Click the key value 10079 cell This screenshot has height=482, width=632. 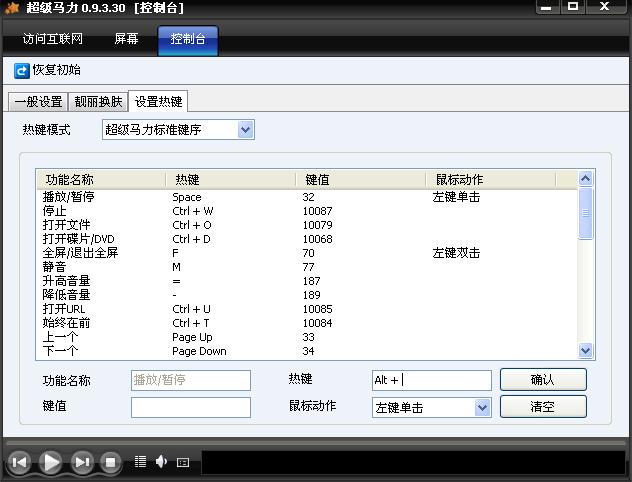(317, 225)
